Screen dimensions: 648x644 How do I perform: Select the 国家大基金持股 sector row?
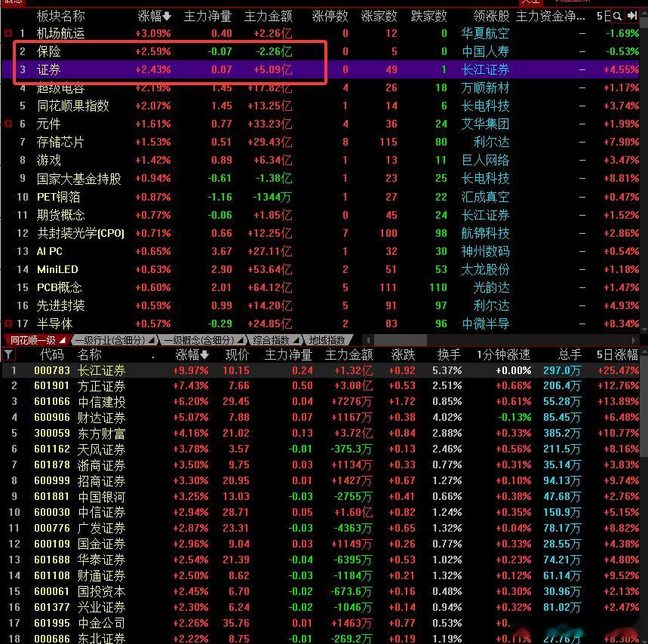tap(319, 178)
